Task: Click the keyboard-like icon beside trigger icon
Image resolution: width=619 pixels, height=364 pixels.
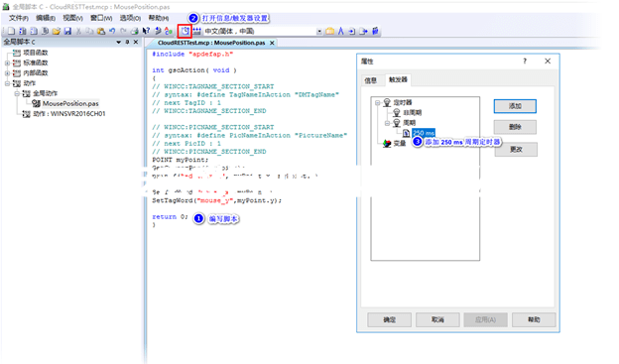Action: click(x=196, y=31)
